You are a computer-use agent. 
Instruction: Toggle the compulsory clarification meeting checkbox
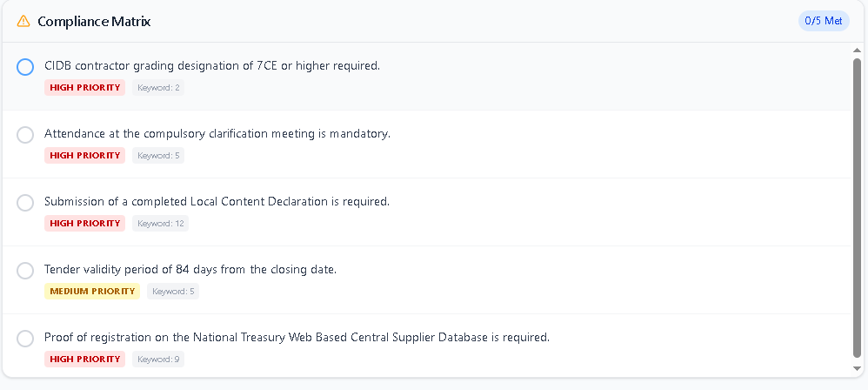point(25,135)
